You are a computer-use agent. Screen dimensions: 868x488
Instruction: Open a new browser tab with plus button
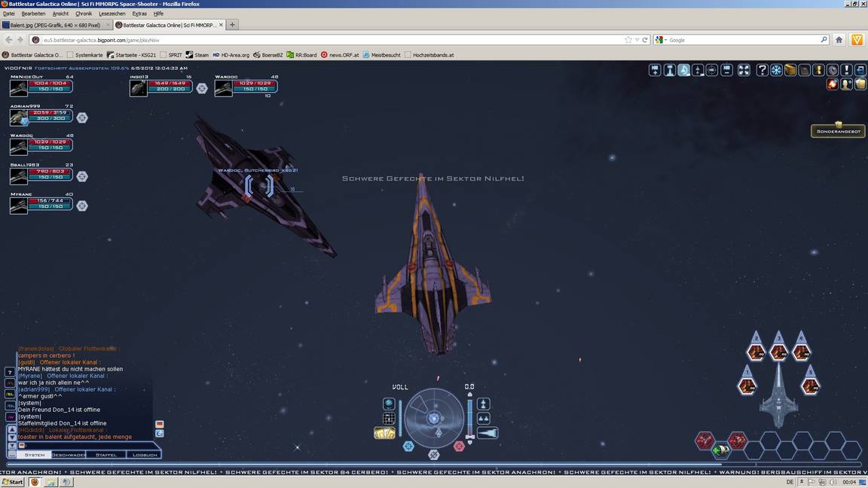point(233,25)
